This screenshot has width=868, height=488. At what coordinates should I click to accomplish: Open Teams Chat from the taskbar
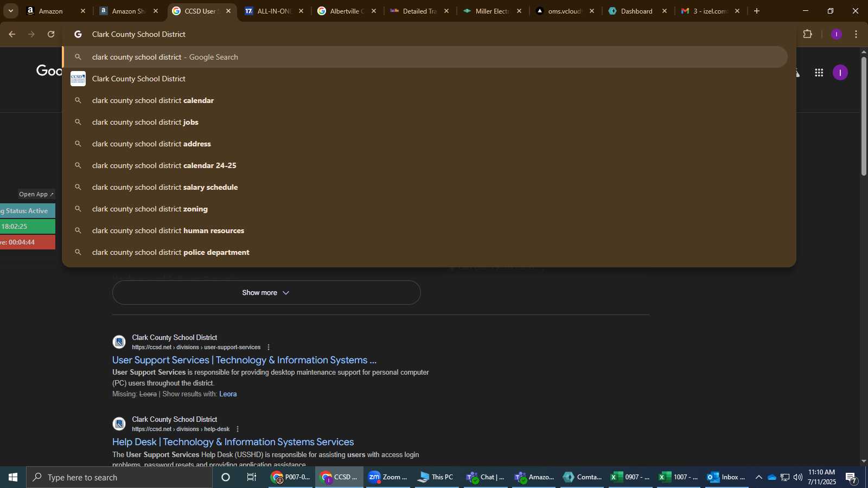point(485,477)
